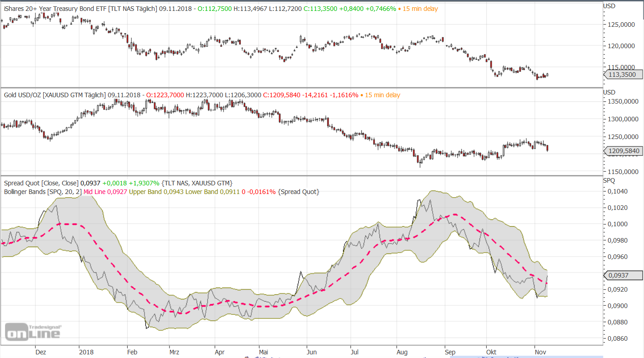The height and width of the screenshot is (358, 644).
Task: Click the 125,0000 label on the TLT price axis
Action: (622, 25)
